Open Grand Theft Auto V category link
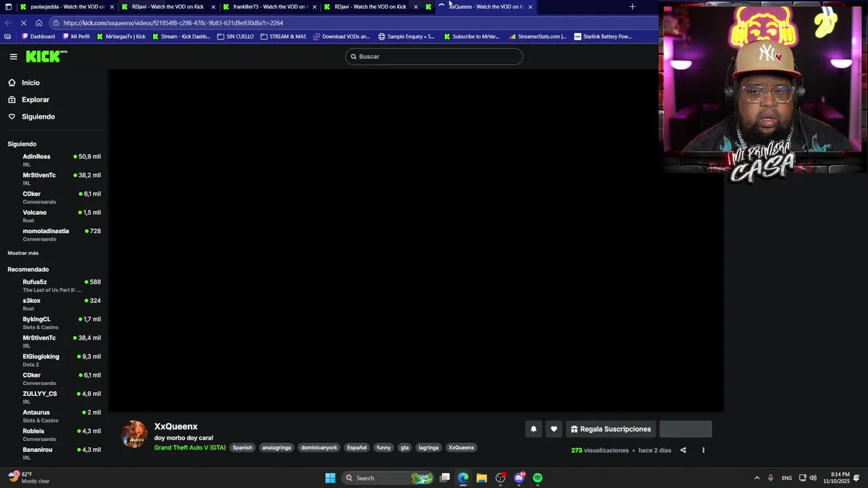This screenshot has width=868, height=488. 190,447
